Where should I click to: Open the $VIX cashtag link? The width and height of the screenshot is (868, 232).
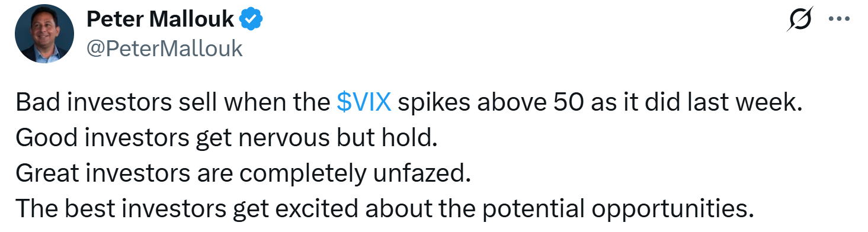364,104
